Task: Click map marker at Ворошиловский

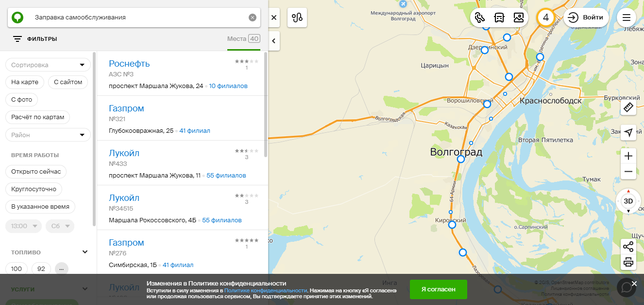Action: [487, 104]
